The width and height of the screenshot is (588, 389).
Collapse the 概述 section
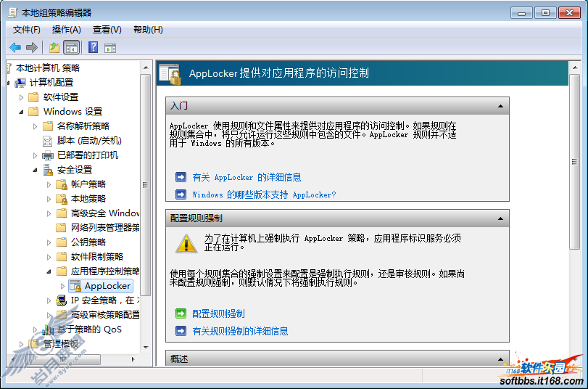point(500,359)
